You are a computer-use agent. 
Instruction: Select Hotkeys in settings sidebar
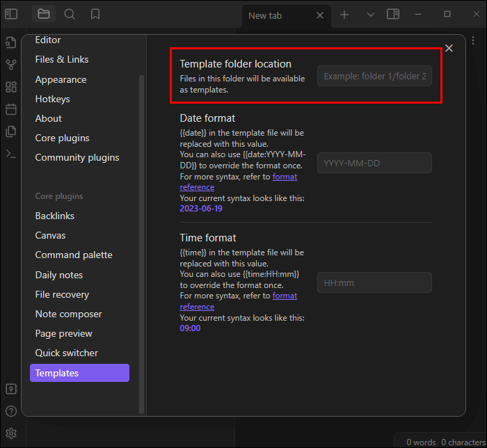(52, 99)
